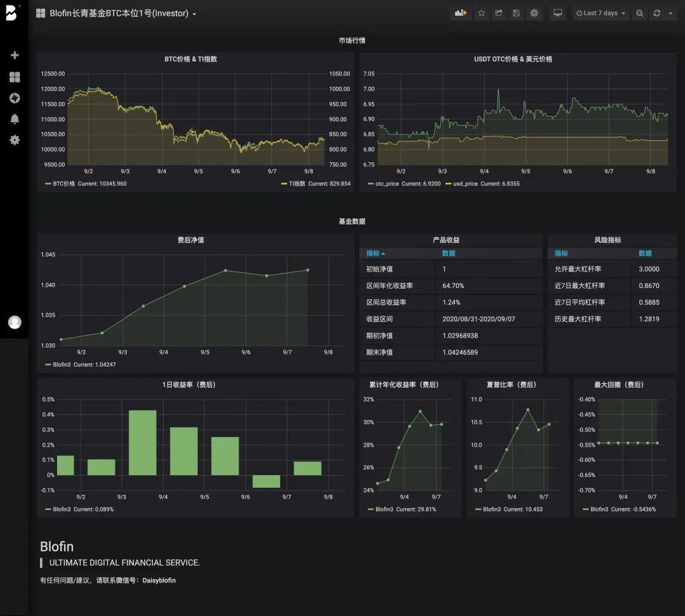Open the Last 7 days time picker
The width and height of the screenshot is (685, 616).
(x=600, y=13)
